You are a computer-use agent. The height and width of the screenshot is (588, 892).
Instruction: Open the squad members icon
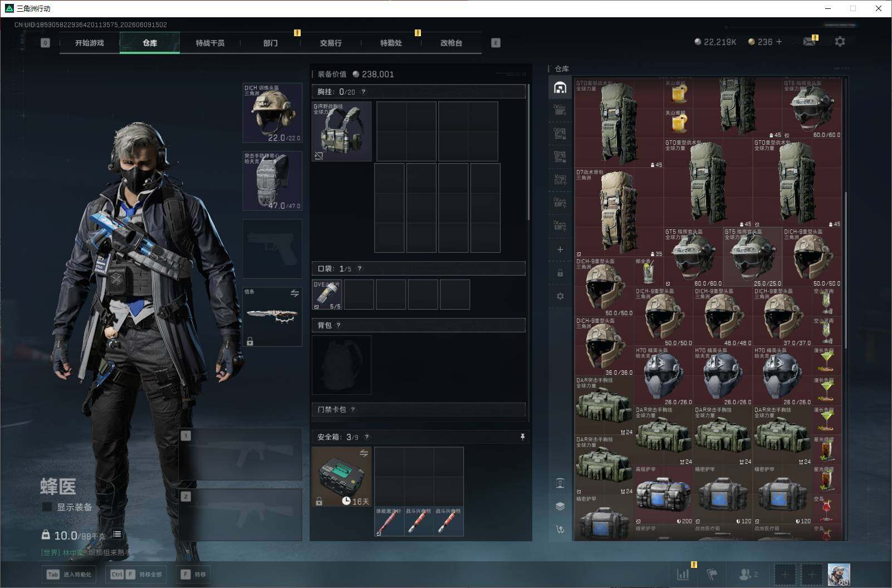coord(748,574)
